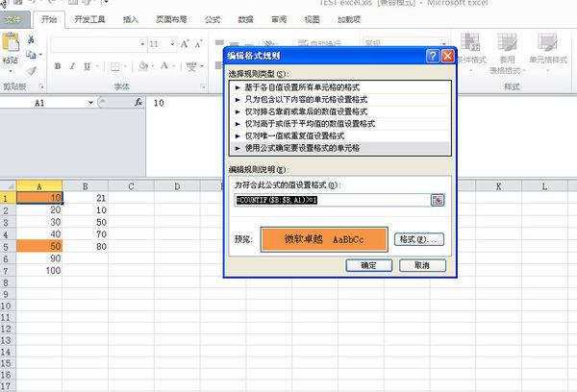Click the 取消 button
This screenshot has height=392, width=577.
click(422, 265)
